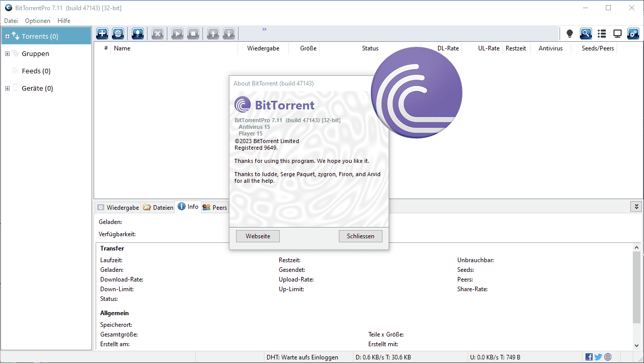Click the D: 0.6 KB/s download status text
Screen dimensions: 644x363
click(384, 357)
